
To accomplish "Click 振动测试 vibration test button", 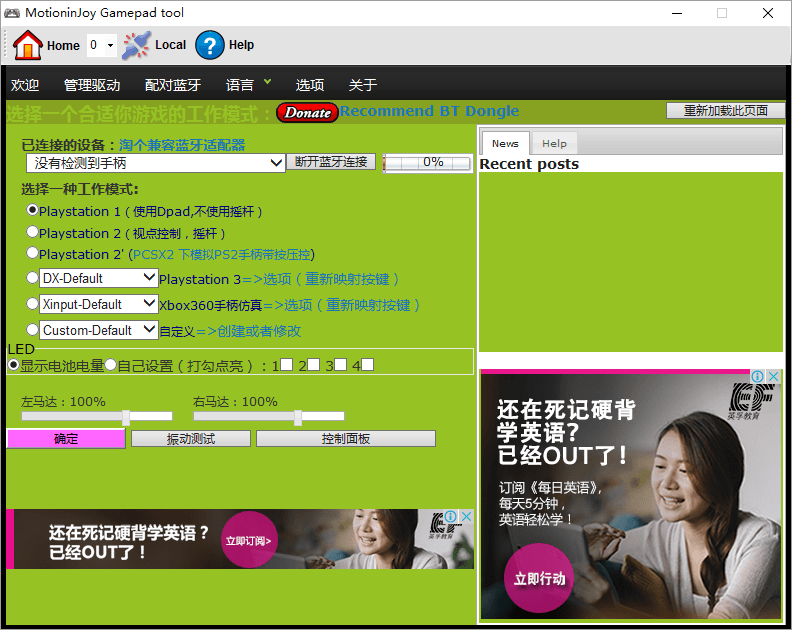I will point(191,439).
